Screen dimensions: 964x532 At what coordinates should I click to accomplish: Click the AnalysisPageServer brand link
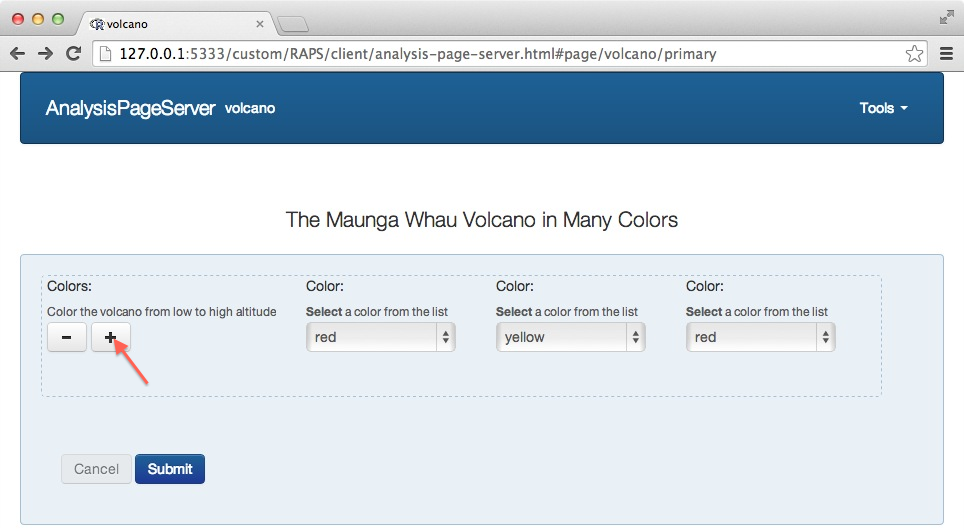point(130,108)
